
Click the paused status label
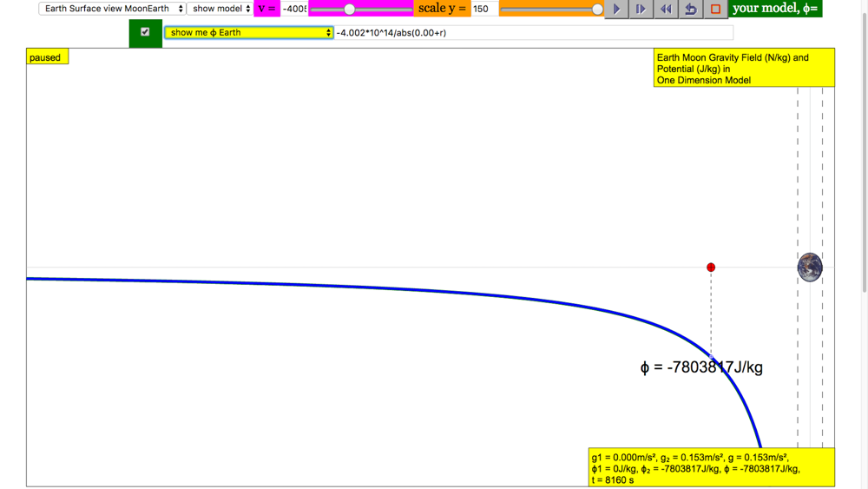coord(47,57)
